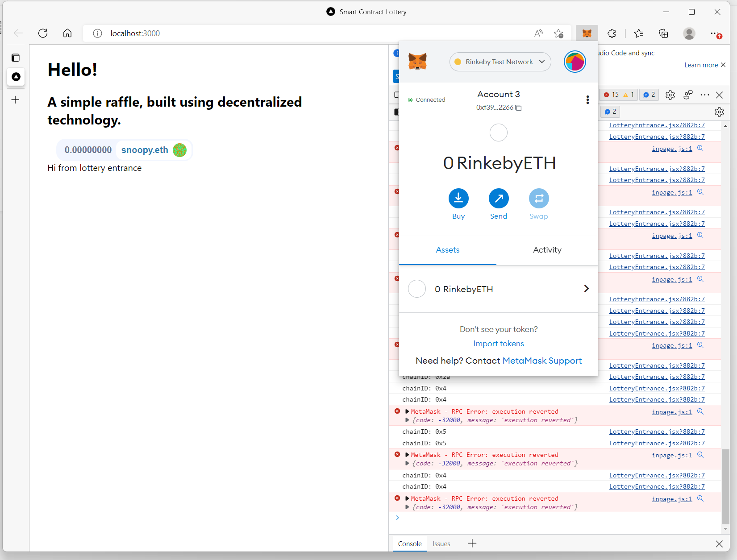Open last inpage.js:1 source link

[x=672, y=499]
